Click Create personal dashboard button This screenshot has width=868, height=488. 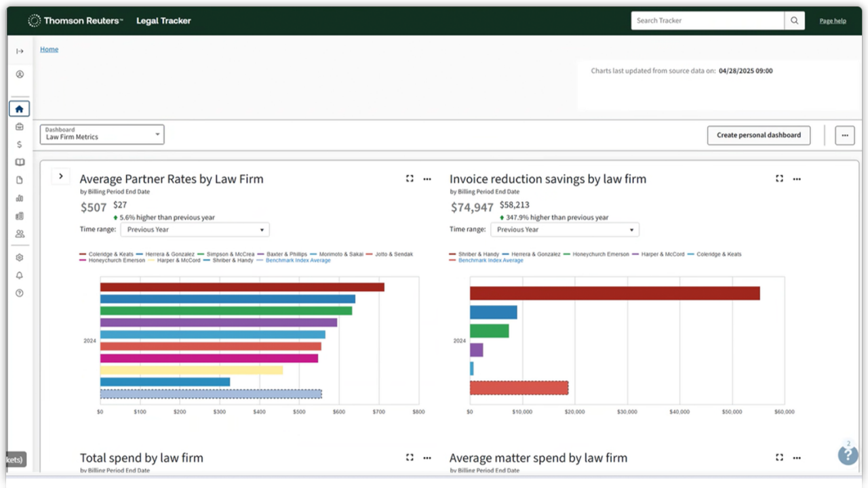click(x=758, y=135)
